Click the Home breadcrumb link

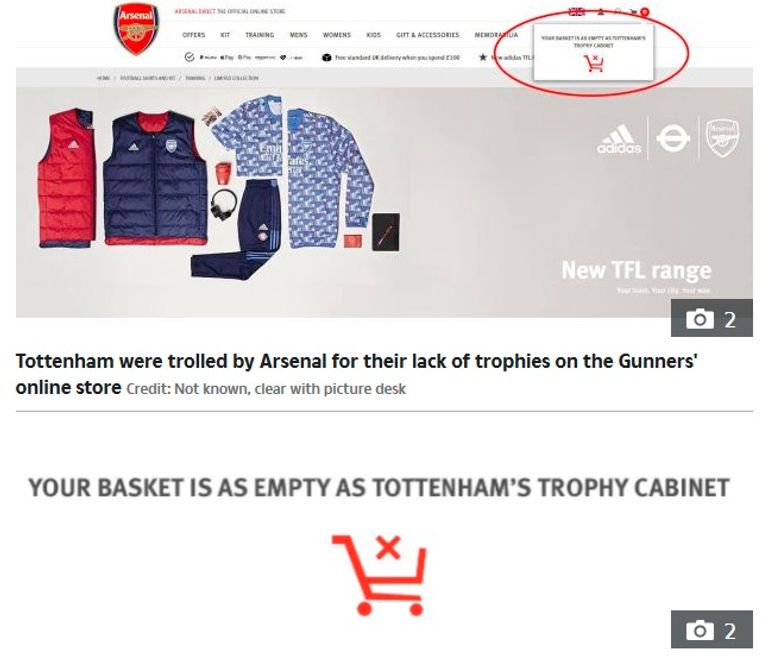[103, 78]
